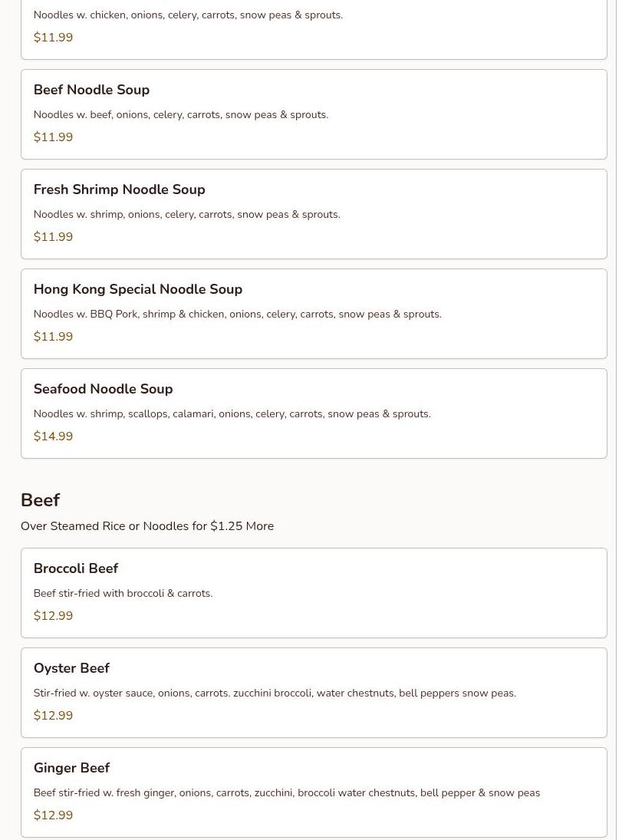Choose the Ginger Beef dish
Viewport: 632px width, 840px height.
tap(71, 768)
